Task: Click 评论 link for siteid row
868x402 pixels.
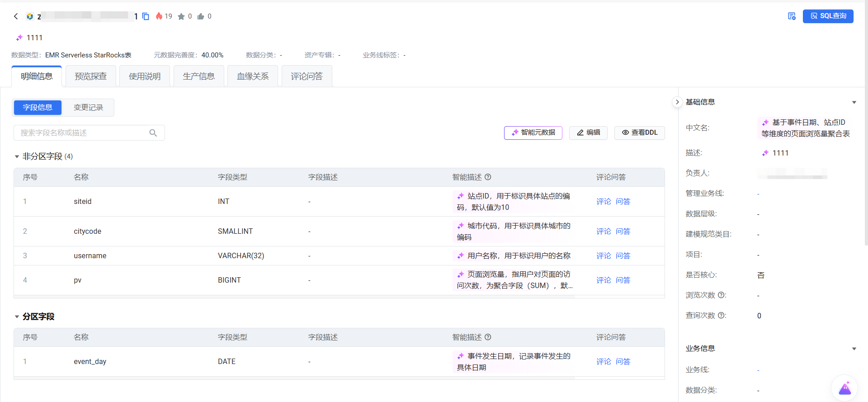Action: 603,202
